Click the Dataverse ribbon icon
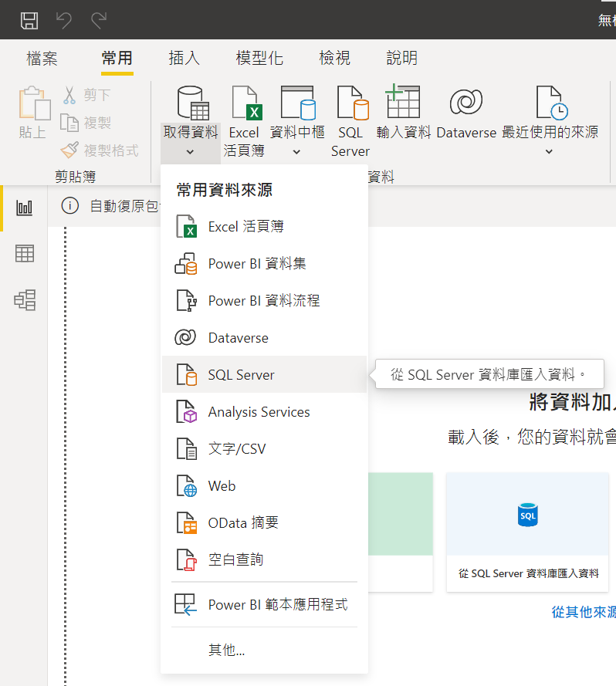Screen dimensions: 616x686 466,102
